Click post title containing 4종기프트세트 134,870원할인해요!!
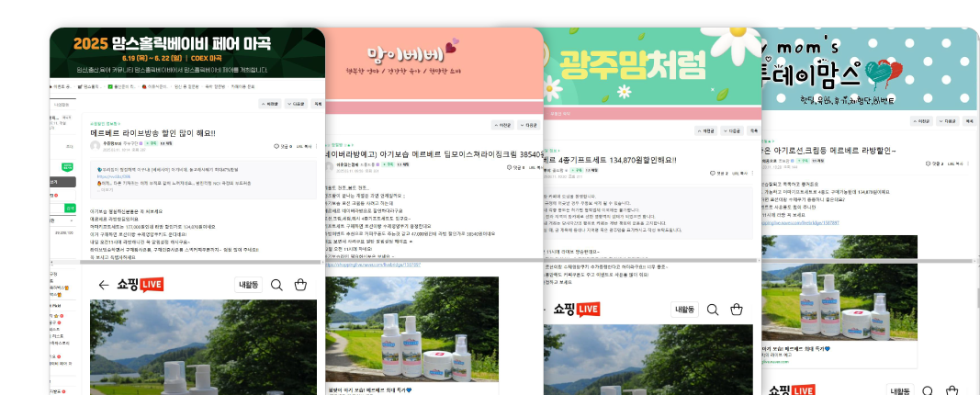The image size is (980, 395). [610, 160]
